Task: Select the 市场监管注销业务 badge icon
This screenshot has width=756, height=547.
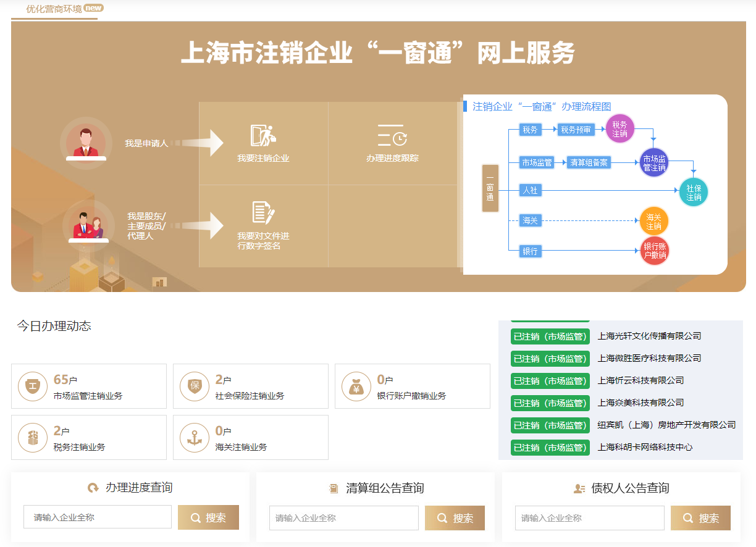Action: tap(32, 386)
